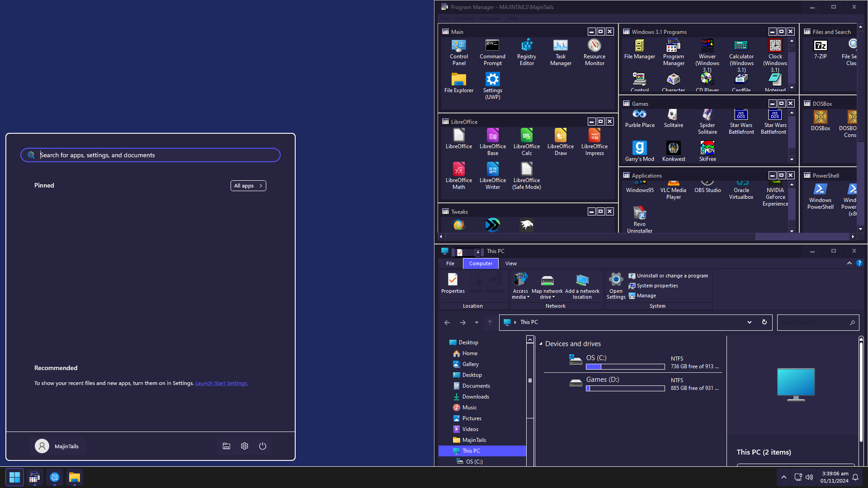Select Clock (Windows 3.1) icon
This screenshot has height=488, width=868.
pos(775,55)
